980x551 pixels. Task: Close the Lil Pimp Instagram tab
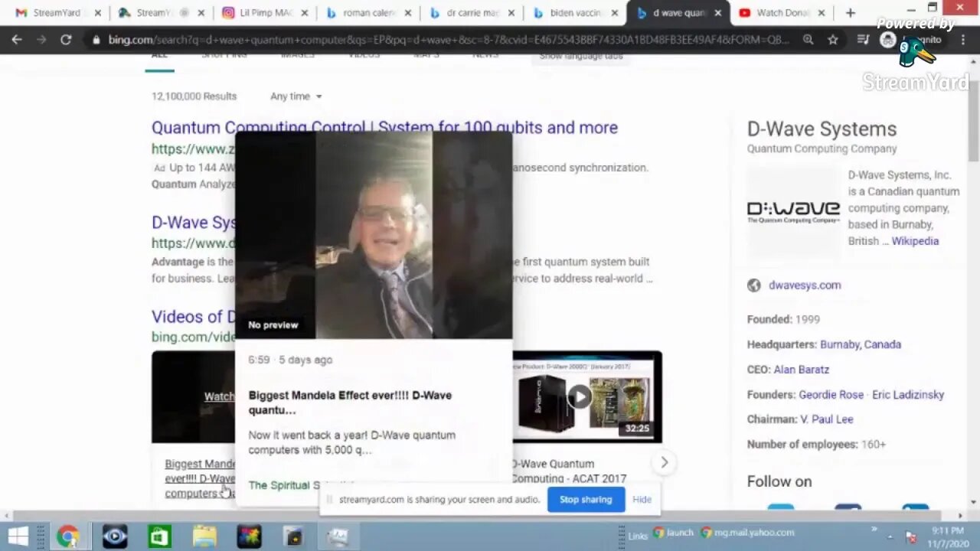click(304, 13)
